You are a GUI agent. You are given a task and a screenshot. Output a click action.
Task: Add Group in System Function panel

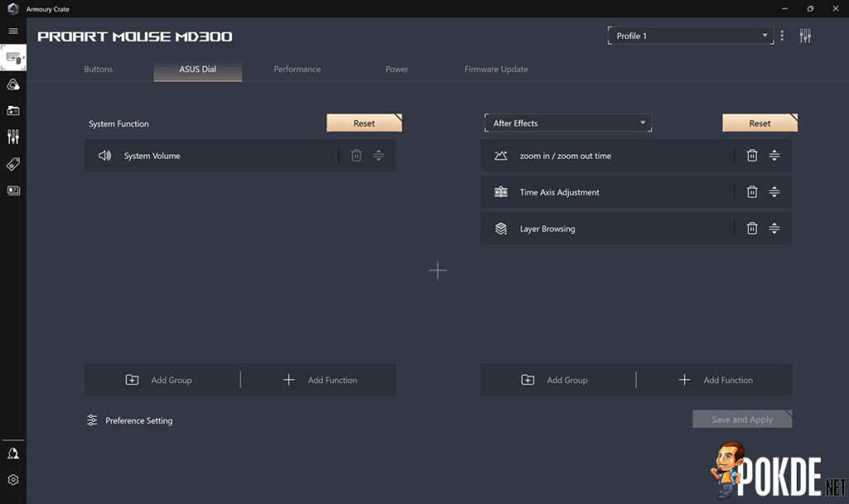[158, 380]
